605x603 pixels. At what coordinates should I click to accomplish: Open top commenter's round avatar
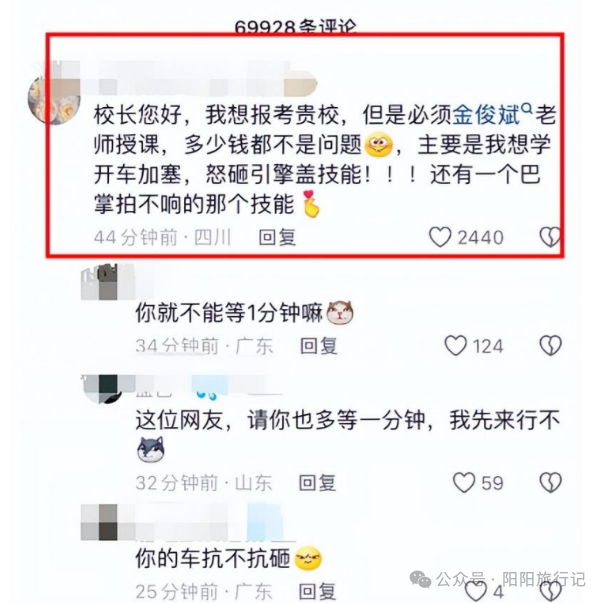(54, 100)
